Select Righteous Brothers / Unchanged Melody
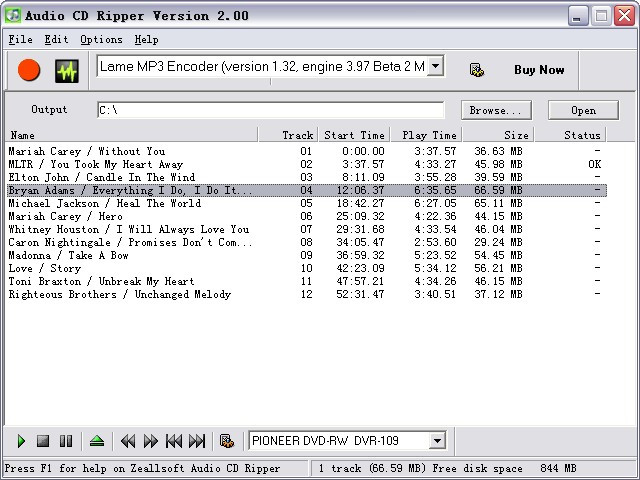This screenshot has height=480, width=640. (x=307, y=294)
